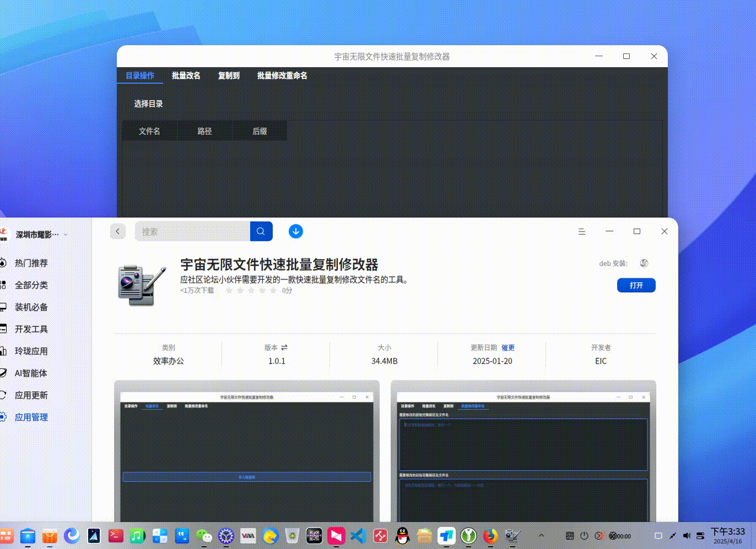756x549 pixels.
Task: Open the second screenshot thumbnail
Action: click(x=523, y=451)
